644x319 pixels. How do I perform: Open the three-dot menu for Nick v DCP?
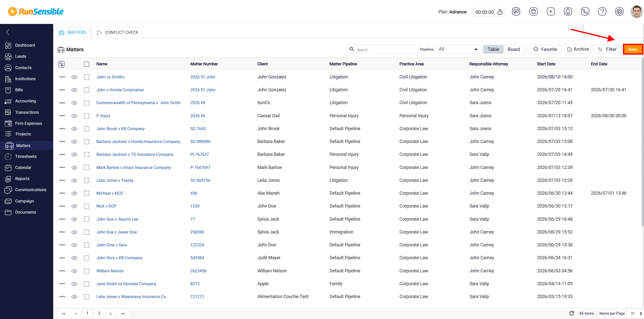pyautogui.click(x=62, y=206)
